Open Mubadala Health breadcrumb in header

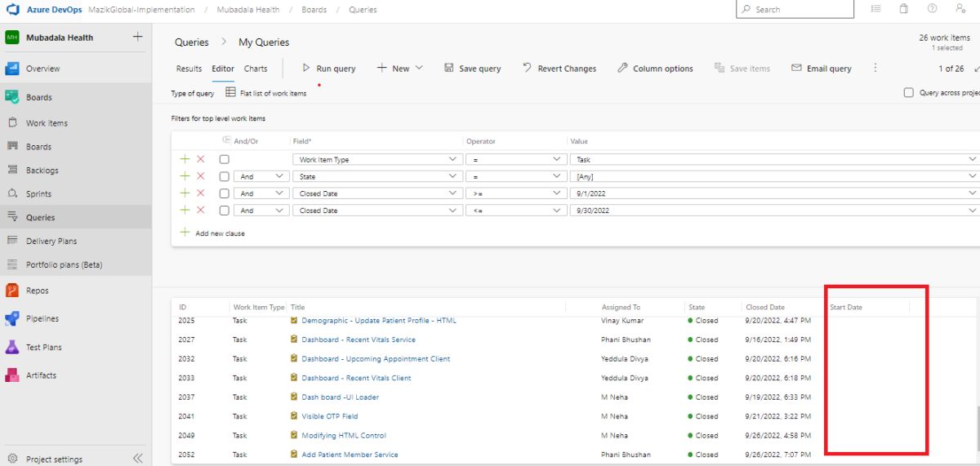click(x=248, y=10)
